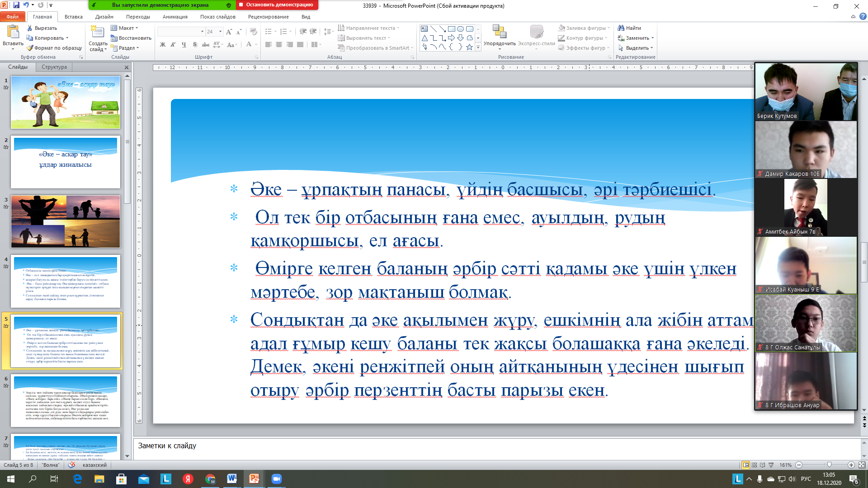Toggle Underline (Ч) formatting
This screenshot has width=868, height=488.
click(x=184, y=44)
